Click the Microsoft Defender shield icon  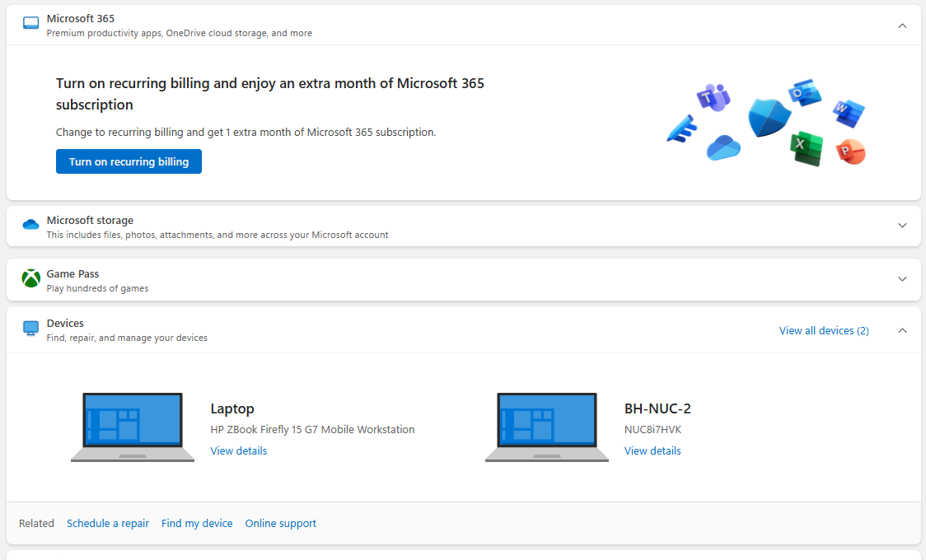(769, 118)
